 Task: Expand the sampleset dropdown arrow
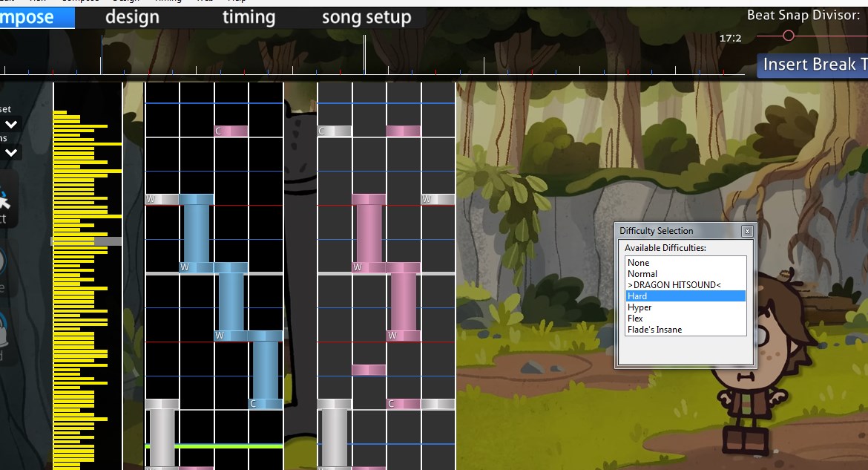(x=11, y=124)
